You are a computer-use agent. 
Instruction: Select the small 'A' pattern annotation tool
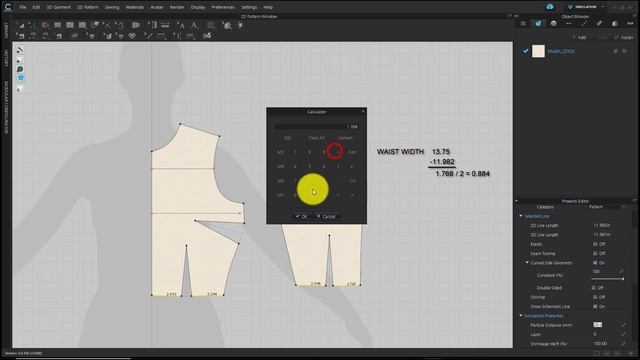pyautogui.click(x=181, y=25)
